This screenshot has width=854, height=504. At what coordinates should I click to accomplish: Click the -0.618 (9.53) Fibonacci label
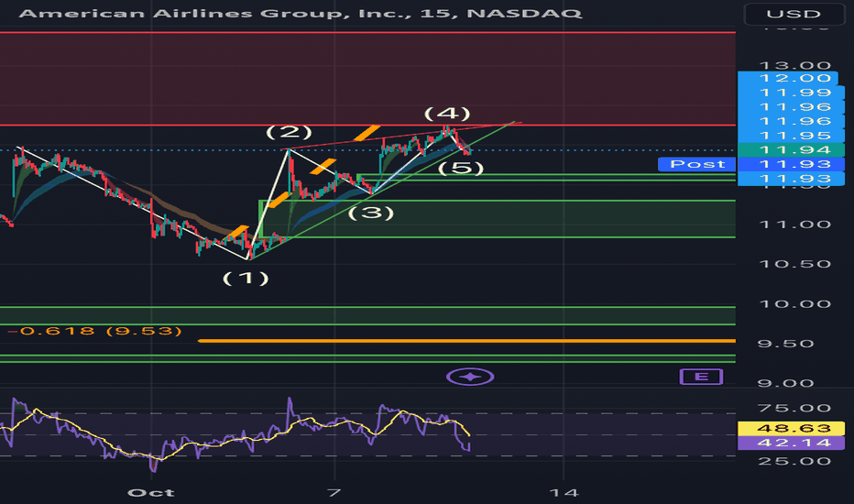[96, 331]
